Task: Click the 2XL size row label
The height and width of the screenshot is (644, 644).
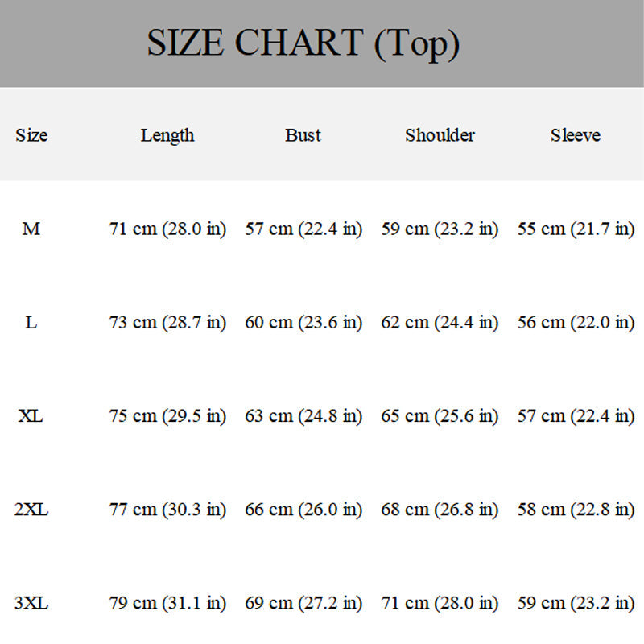Action: pos(31,510)
